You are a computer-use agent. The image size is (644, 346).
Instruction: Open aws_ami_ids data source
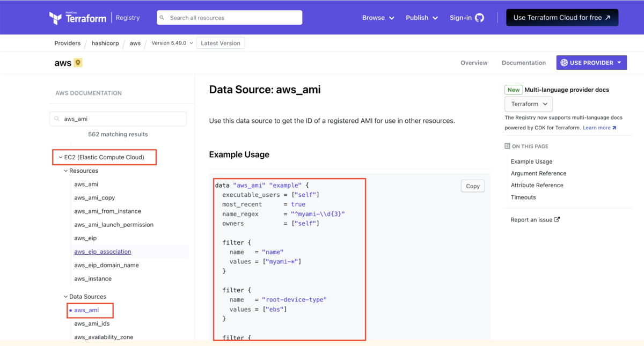point(92,323)
